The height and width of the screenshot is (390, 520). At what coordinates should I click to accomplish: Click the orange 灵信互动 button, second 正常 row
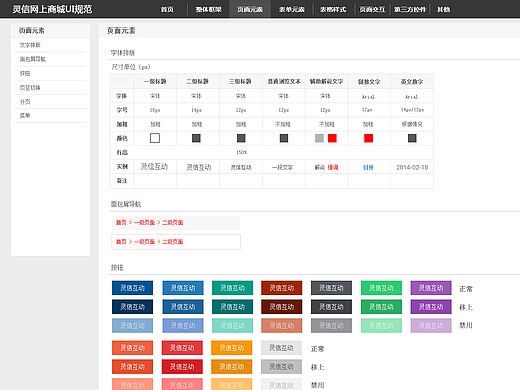pos(232,348)
